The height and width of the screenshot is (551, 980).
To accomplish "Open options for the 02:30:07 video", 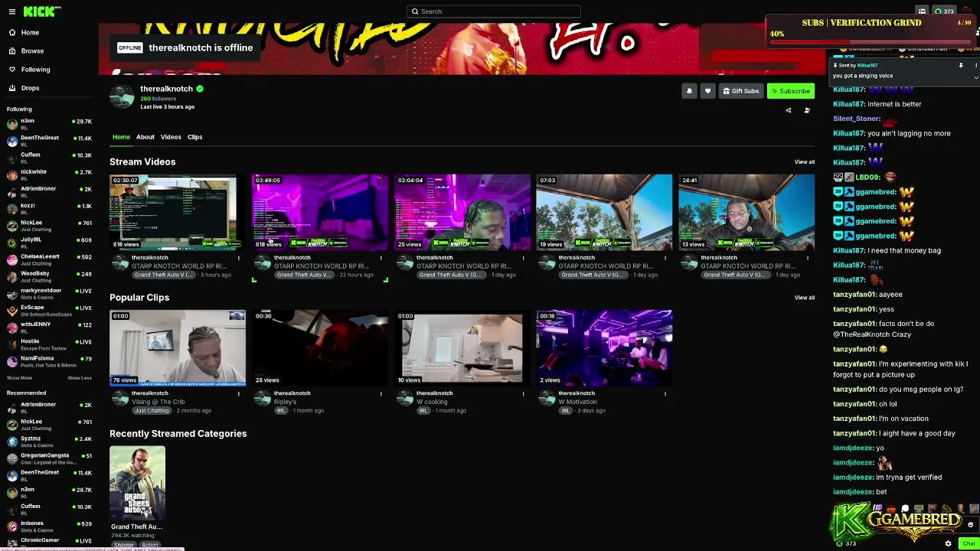I will click(239, 258).
